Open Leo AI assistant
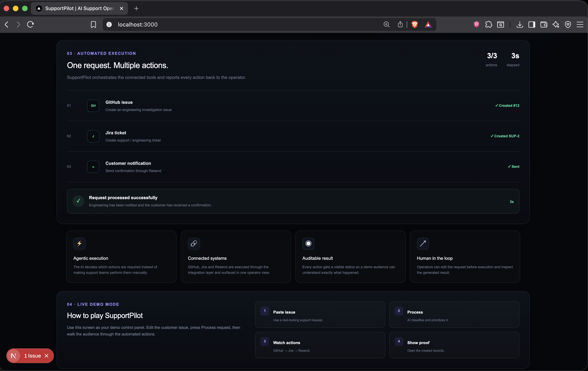The image size is (588, 371). [556, 24]
